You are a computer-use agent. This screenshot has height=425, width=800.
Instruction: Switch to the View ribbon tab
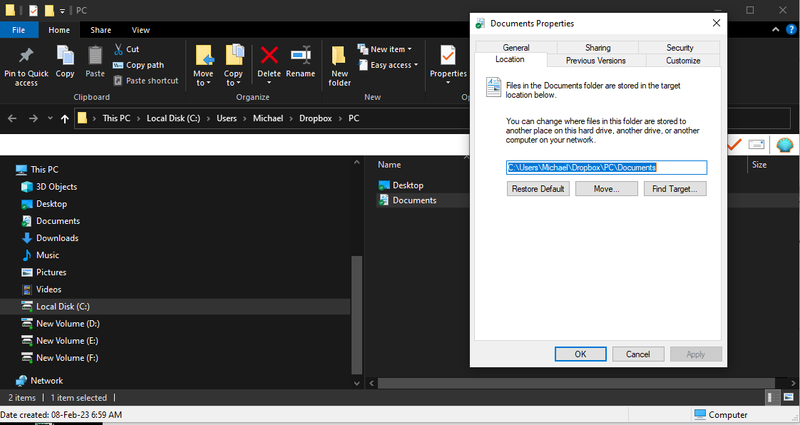(141, 30)
